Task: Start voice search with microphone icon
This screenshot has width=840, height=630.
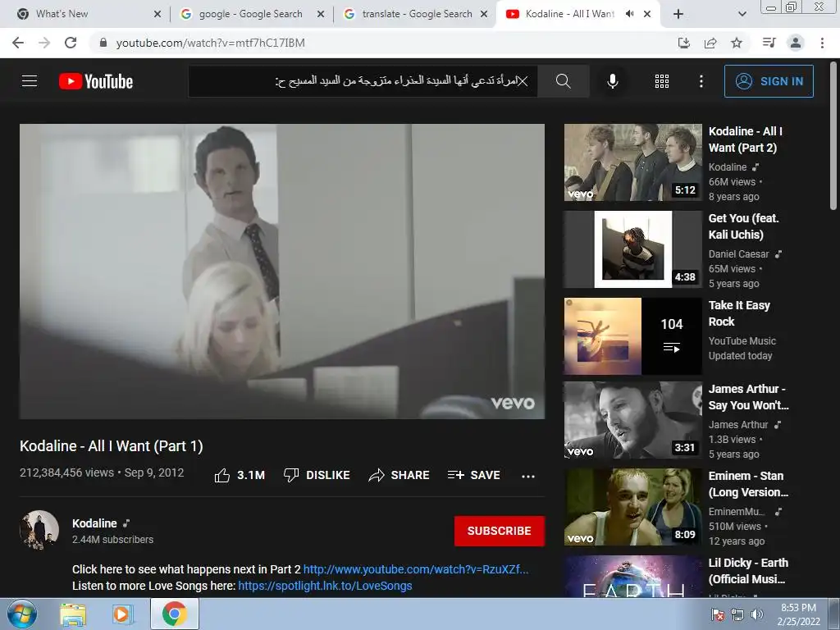Action: pyautogui.click(x=612, y=81)
